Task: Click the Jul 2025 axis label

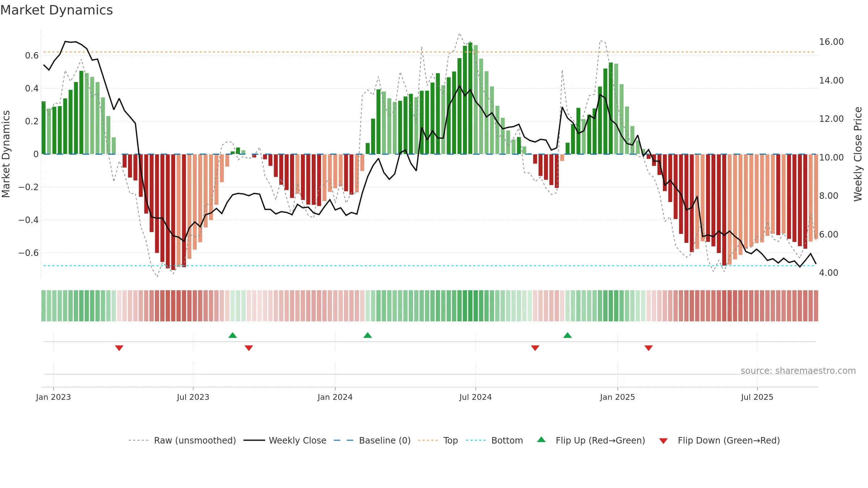Action: click(x=757, y=397)
